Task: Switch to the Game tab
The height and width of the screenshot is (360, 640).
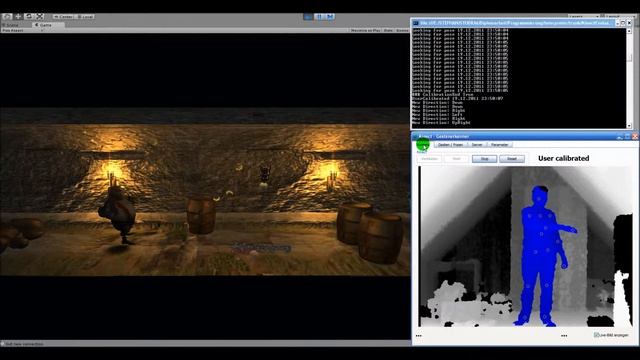Action: click(48, 25)
